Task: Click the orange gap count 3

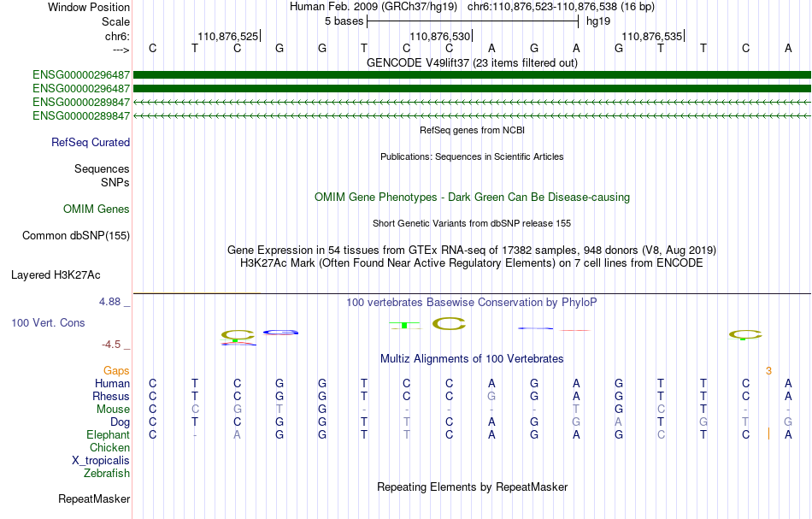Action: click(768, 371)
